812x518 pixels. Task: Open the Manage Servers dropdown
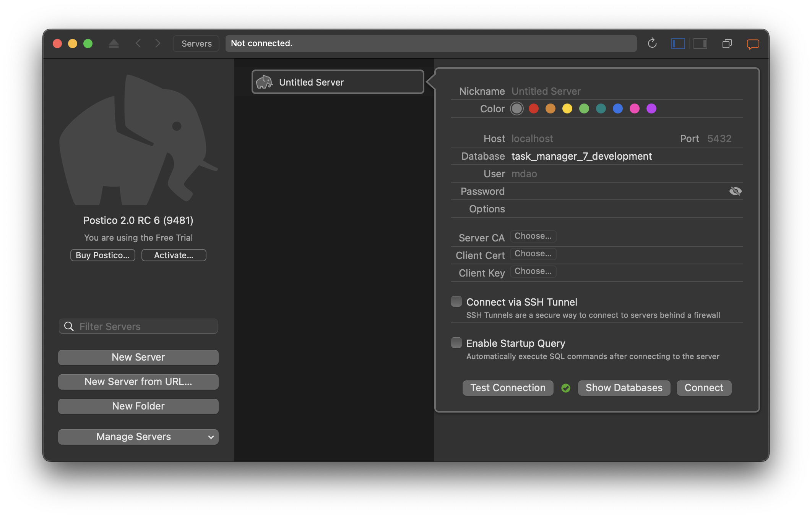pyautogui.click(x=138, y=437)
